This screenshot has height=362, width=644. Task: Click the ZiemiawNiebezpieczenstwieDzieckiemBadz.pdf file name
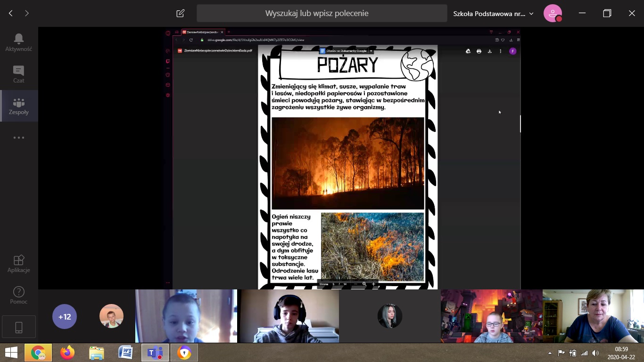[218, 51]
